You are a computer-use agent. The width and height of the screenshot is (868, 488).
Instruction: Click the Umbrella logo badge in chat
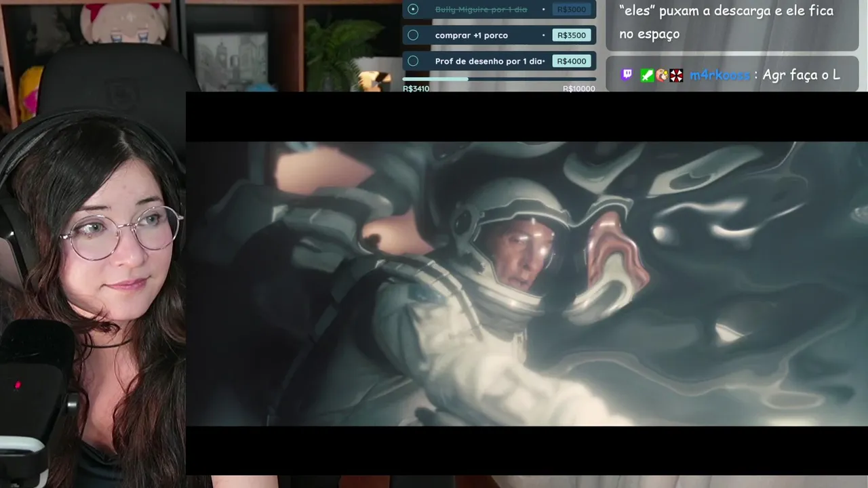coord(676,75)
